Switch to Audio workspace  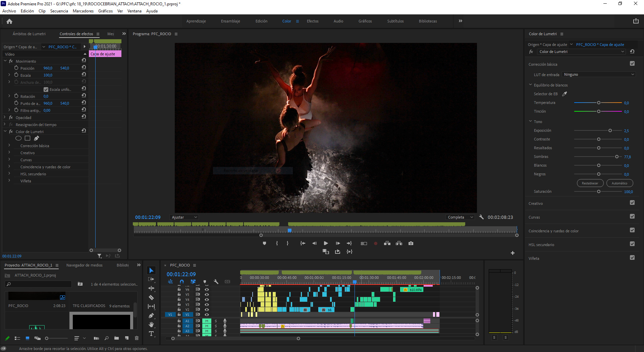pyautogui.click(x=338, y=21)
